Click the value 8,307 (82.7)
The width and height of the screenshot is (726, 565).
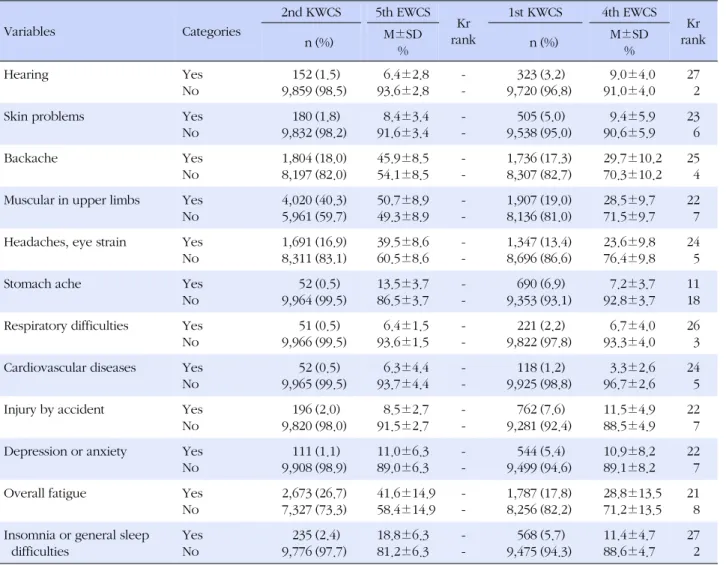coord(538,175)
